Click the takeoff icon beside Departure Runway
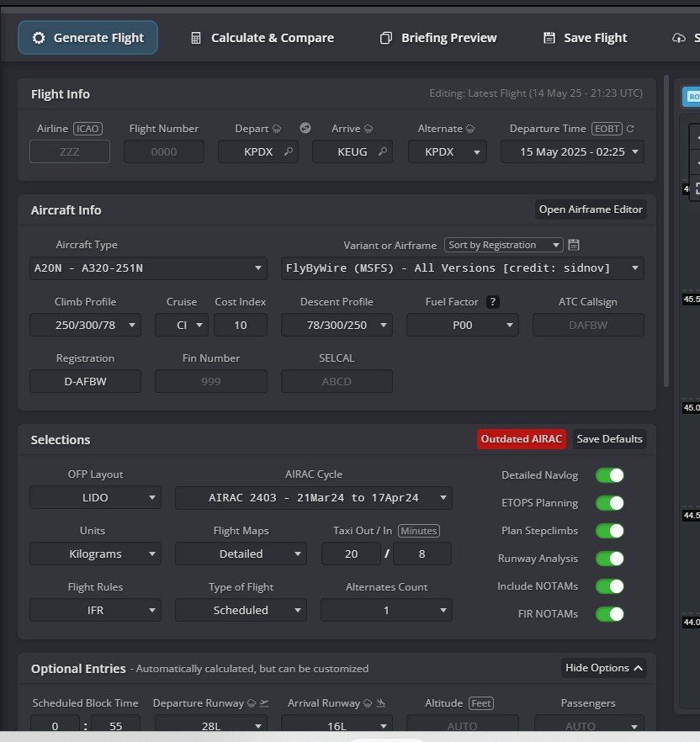The height and width of the screenshot is (742, 700). (x=263, y=703)
